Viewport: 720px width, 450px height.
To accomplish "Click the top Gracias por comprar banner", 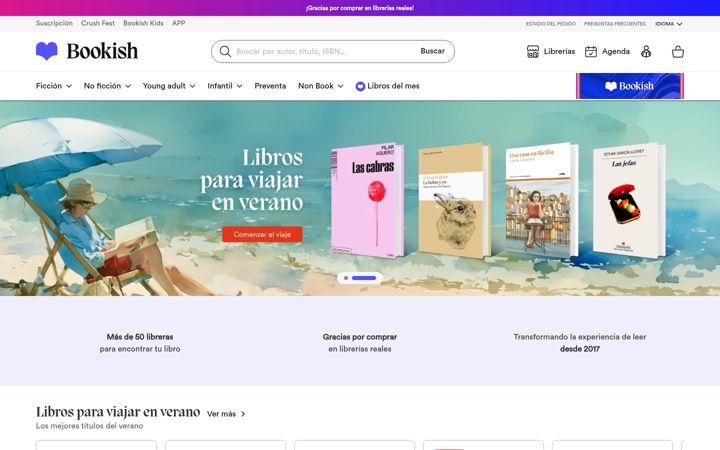I will [x=360, y=8].
